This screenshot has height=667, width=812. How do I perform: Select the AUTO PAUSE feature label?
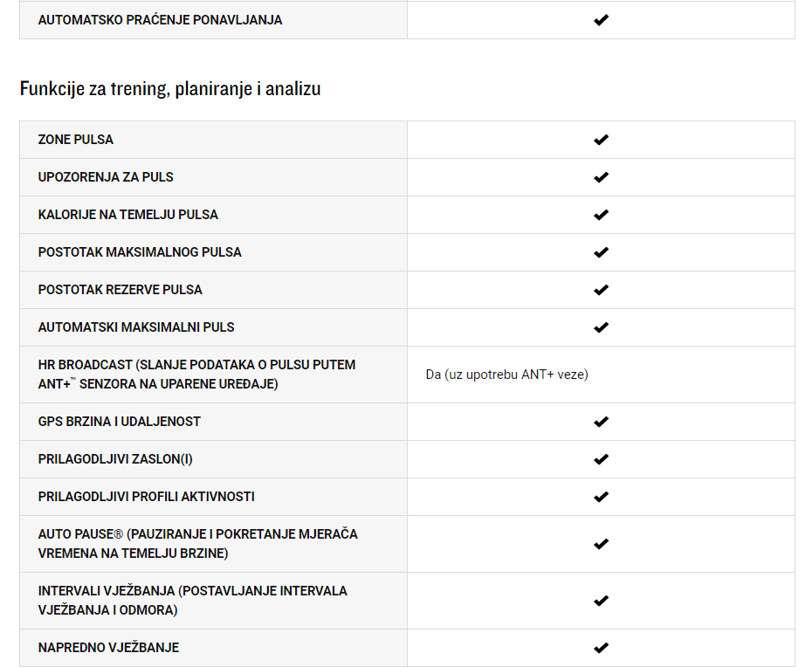(198, 544)
